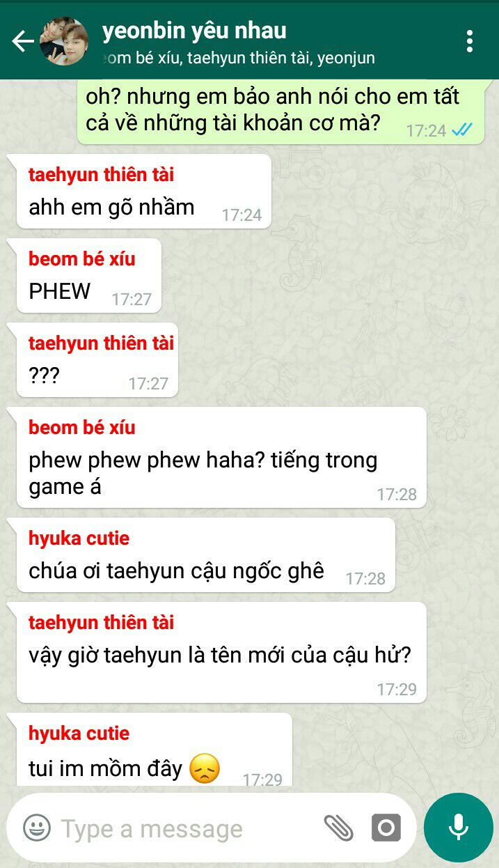
Task: Select the 'phew phew phew haha?' message
Action: tap(221, 457)
